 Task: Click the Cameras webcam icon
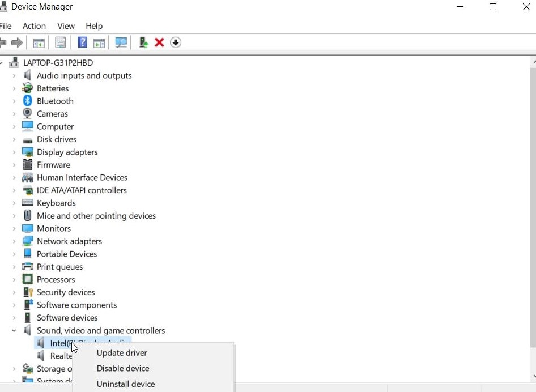click(27, 113)
